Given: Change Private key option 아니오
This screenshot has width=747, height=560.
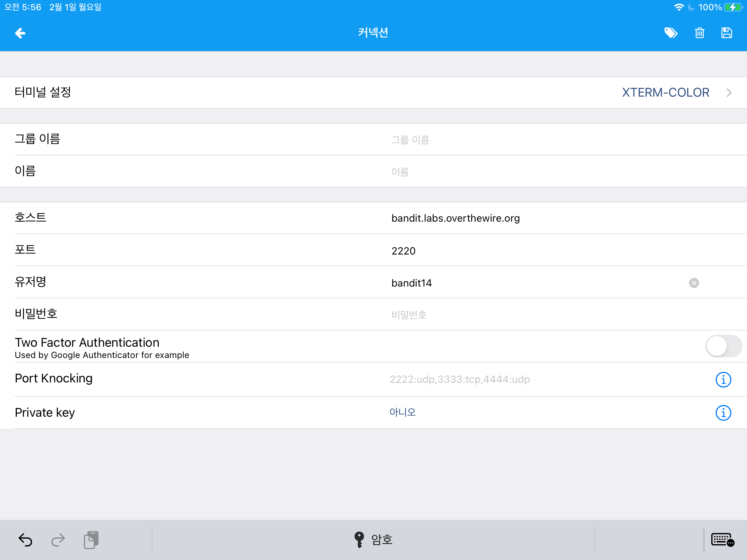Looking at the screenshot, I should [402, 412].
